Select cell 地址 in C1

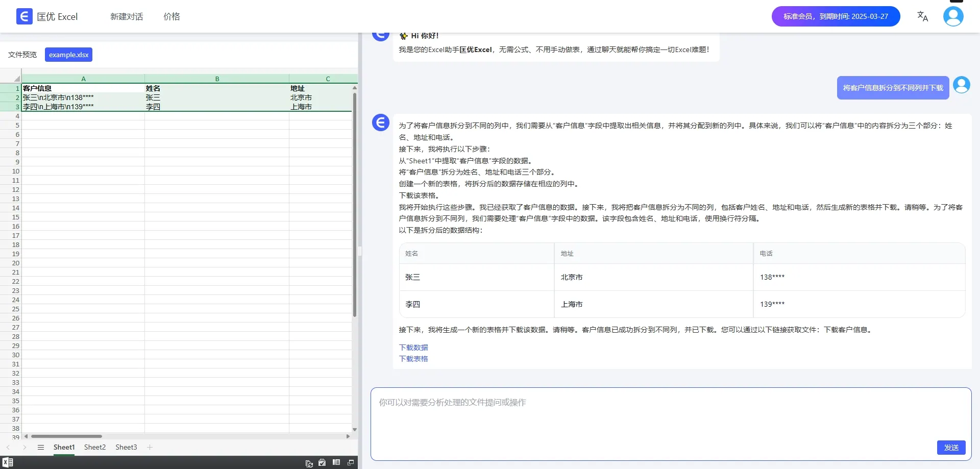pos(321,88)
